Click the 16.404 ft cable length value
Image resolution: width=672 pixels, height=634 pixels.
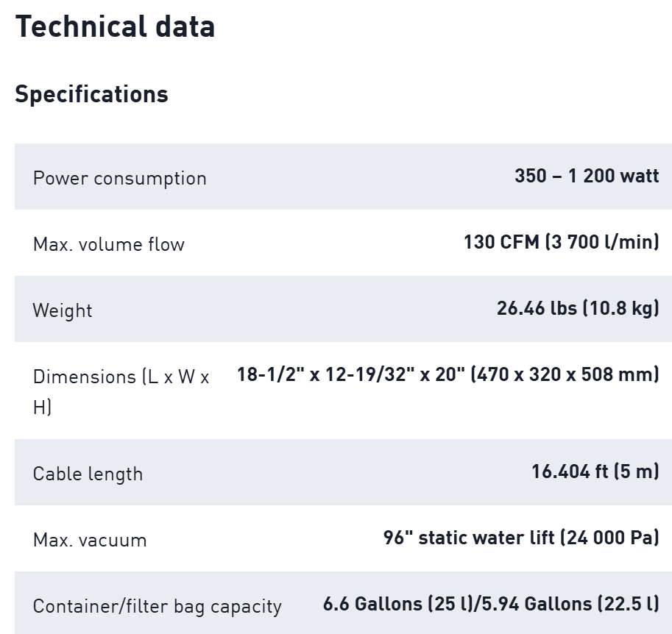[570, 471]
